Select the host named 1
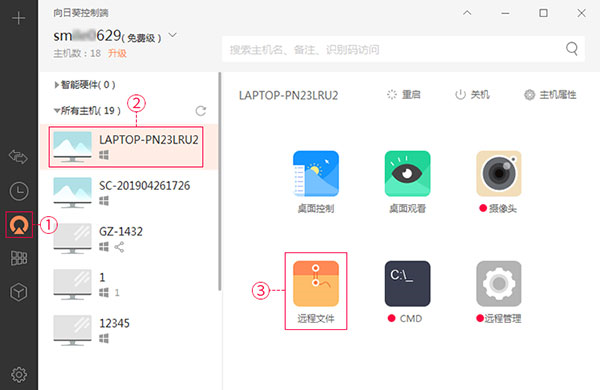This screenshot has height=390, width=600. pos(129,284)
